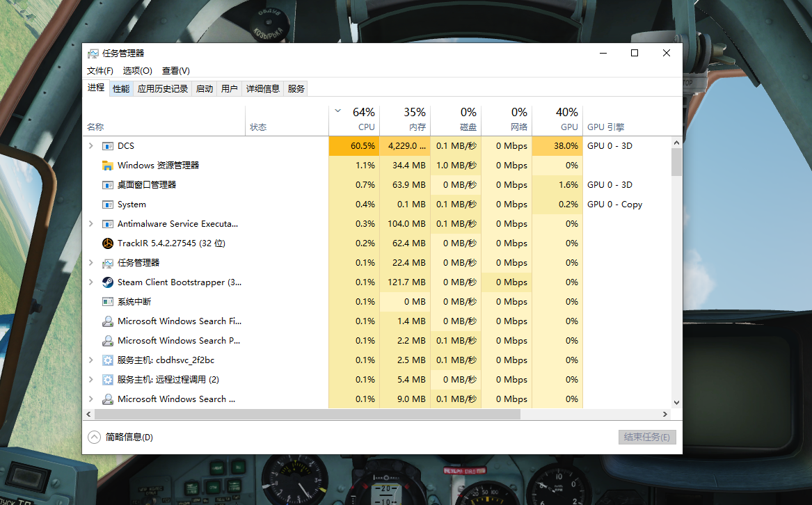Sort by the 网络 column header
The width and height of the screenshot is (812, 505).
coord(507,120)
